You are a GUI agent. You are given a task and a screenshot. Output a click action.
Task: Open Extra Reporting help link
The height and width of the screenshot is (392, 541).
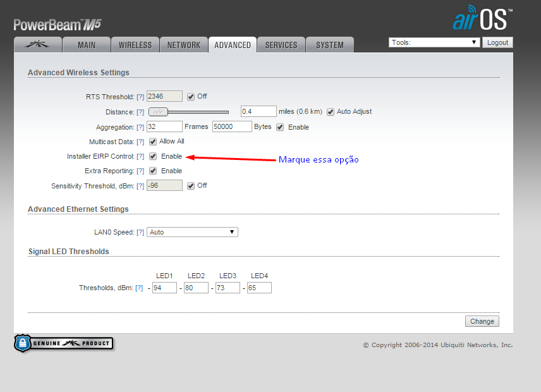click(x=140, y=171)
